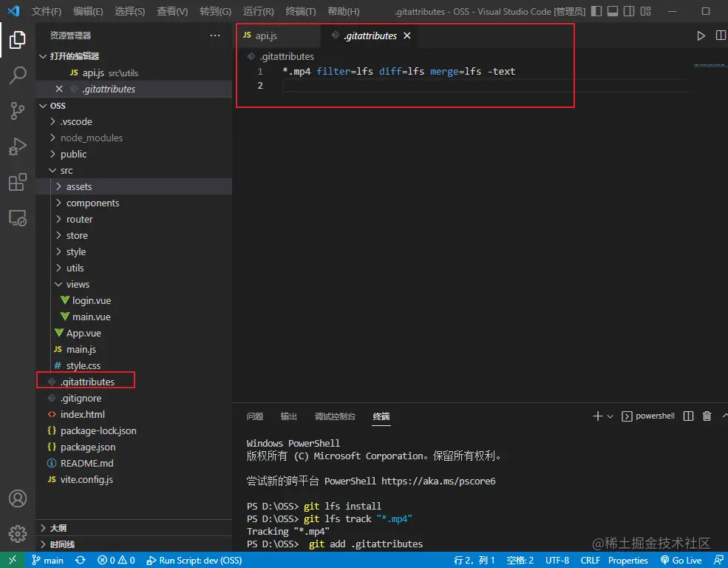Switch to Problems panel tab (问题)
The image size is (728, 568).
(x=255, y=416)
